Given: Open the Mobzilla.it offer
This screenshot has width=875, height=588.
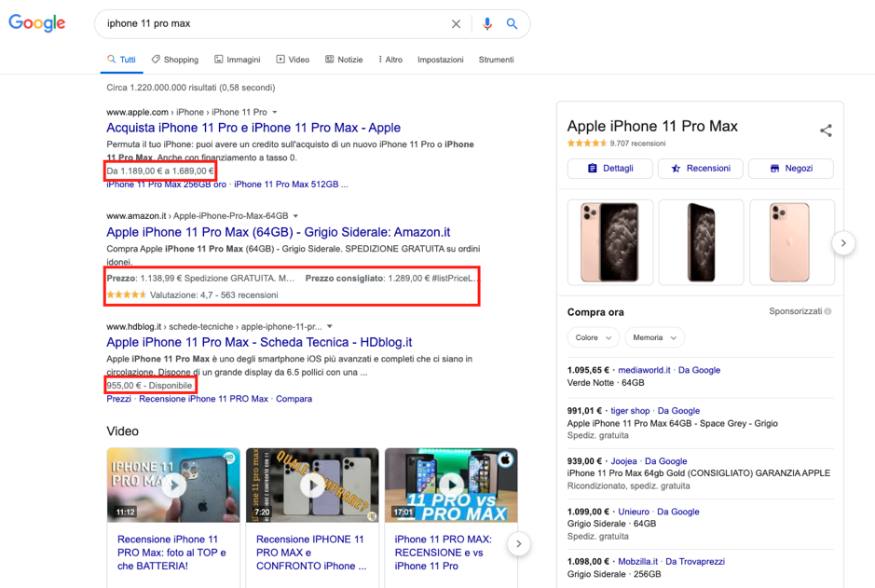Looking at the screenshot, I should pos(637,562).
